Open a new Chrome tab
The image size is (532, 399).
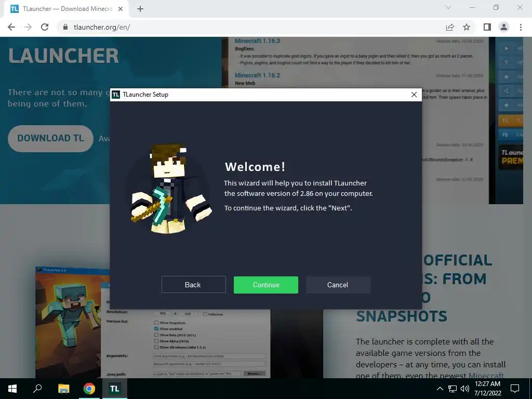(x=140, y=9)
